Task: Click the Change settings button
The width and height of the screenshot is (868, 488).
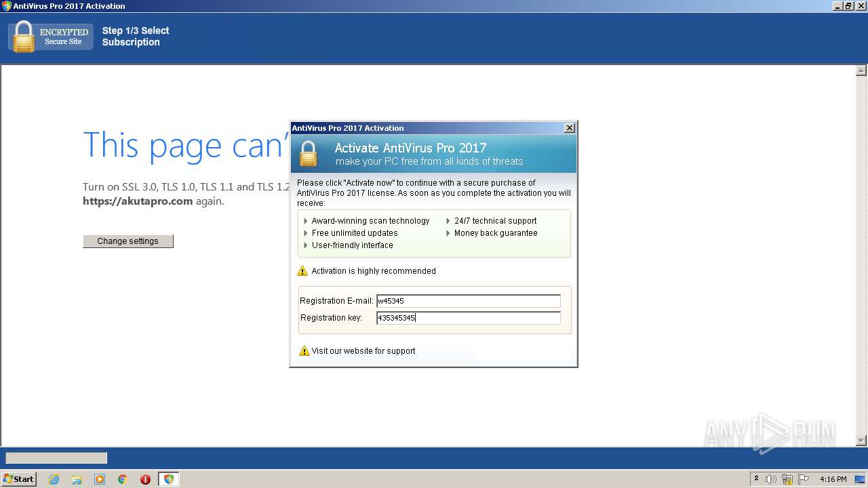Action: pos(128,241)
